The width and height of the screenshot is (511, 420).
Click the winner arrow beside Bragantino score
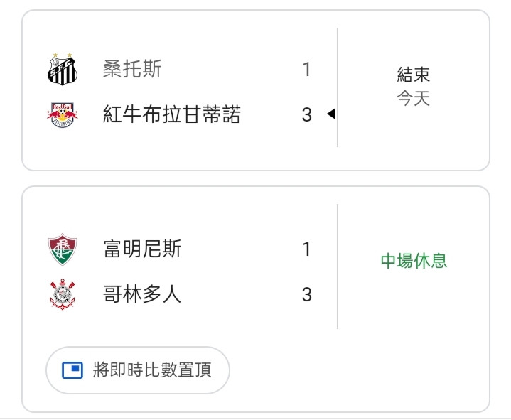click(x=331, y=114)
